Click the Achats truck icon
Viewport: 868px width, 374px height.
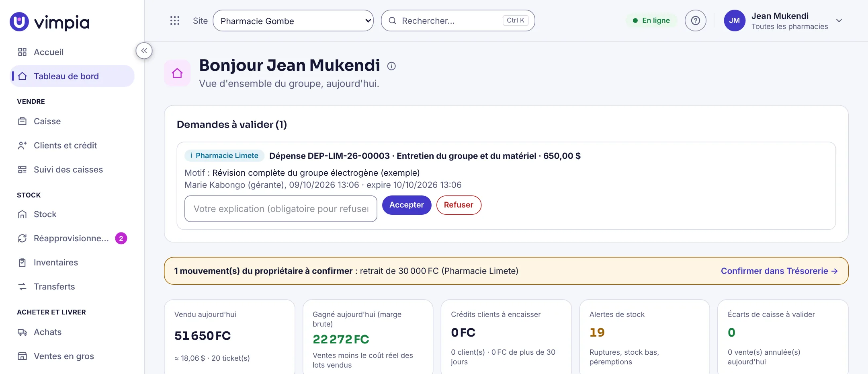click(23, 332)
